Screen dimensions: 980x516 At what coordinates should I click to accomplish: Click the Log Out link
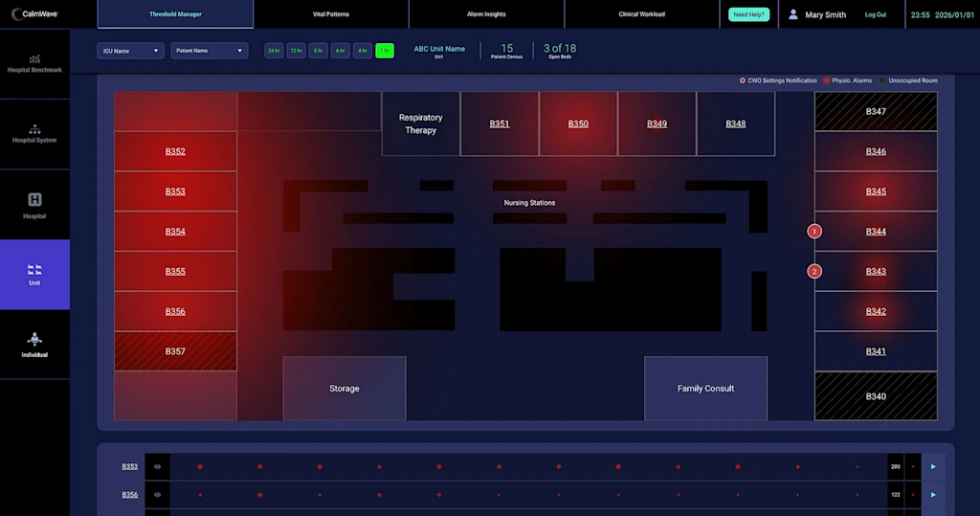[x=875, y=14]
